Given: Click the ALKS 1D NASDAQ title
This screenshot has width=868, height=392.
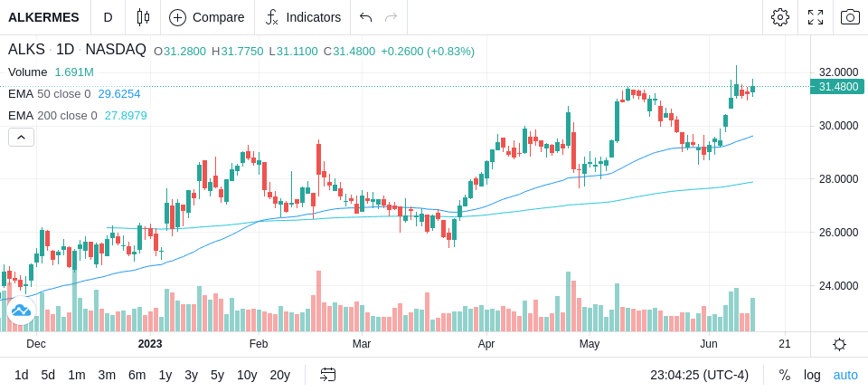Looking at the screenshot, I should click(77, 50).
